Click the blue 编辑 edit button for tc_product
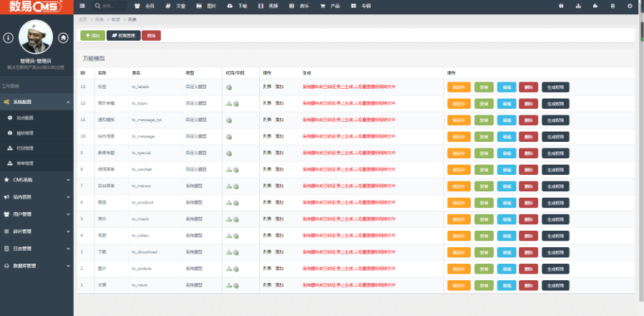The height and width of the screenshot is (316, 644). click(507, 203)
